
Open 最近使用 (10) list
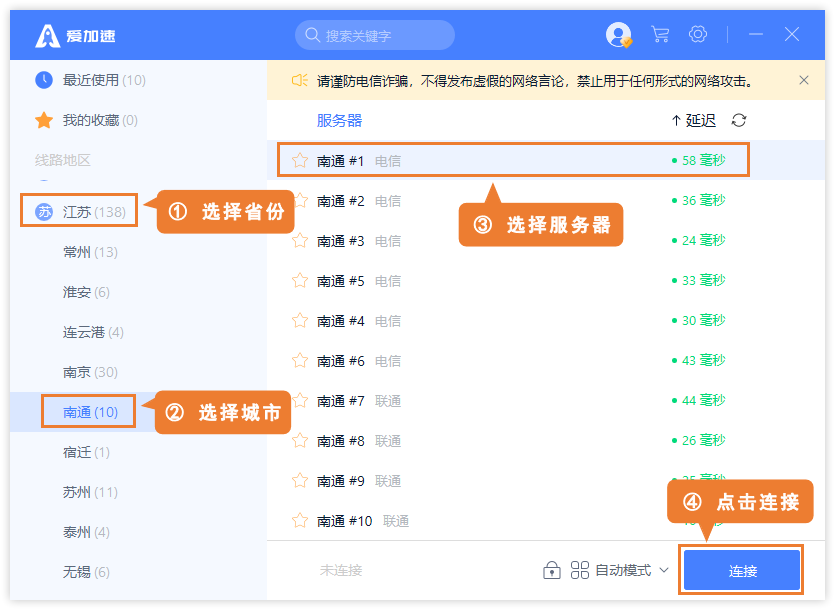pos(104,80)
